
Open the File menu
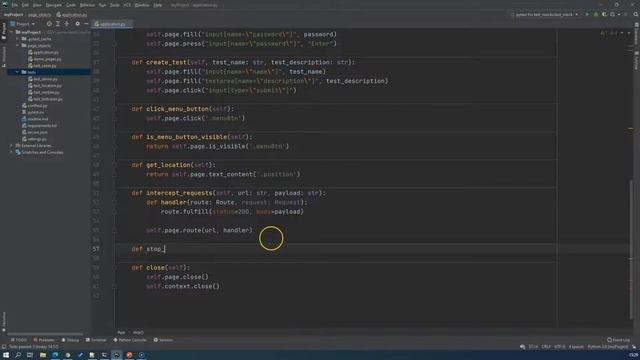coord(15,5)
